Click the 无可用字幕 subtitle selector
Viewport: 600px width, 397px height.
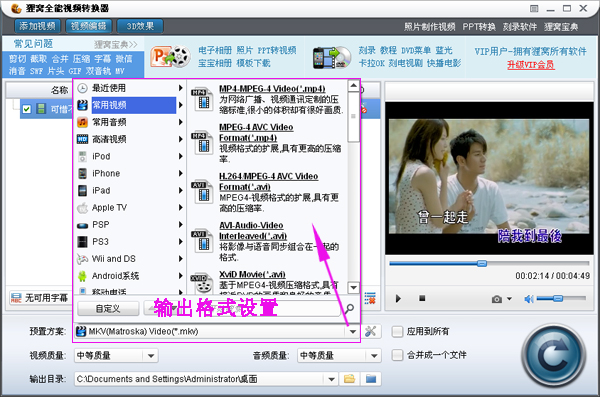point(39,298)
